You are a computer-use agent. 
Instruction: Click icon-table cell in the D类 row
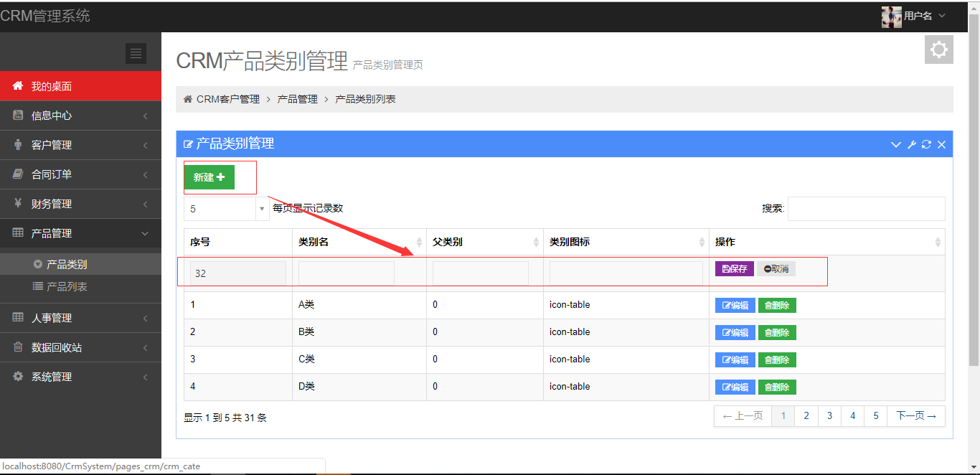[626, 387]
